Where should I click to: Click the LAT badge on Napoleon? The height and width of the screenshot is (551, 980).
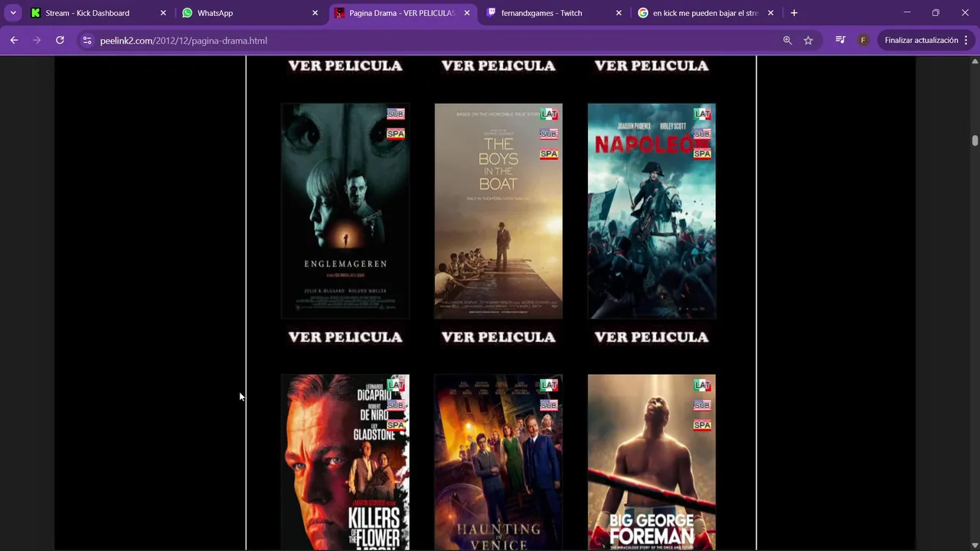tap(702, 114)
